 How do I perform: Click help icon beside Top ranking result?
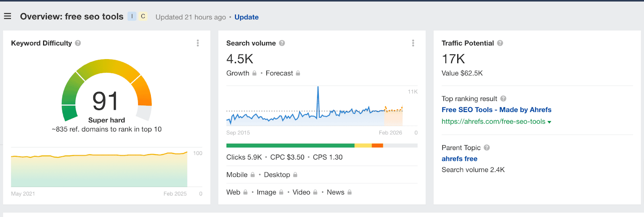point(503,98)
